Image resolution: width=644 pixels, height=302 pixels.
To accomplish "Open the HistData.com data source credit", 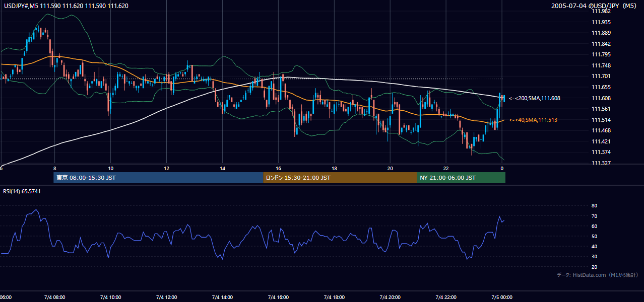I will pos(598,275).
